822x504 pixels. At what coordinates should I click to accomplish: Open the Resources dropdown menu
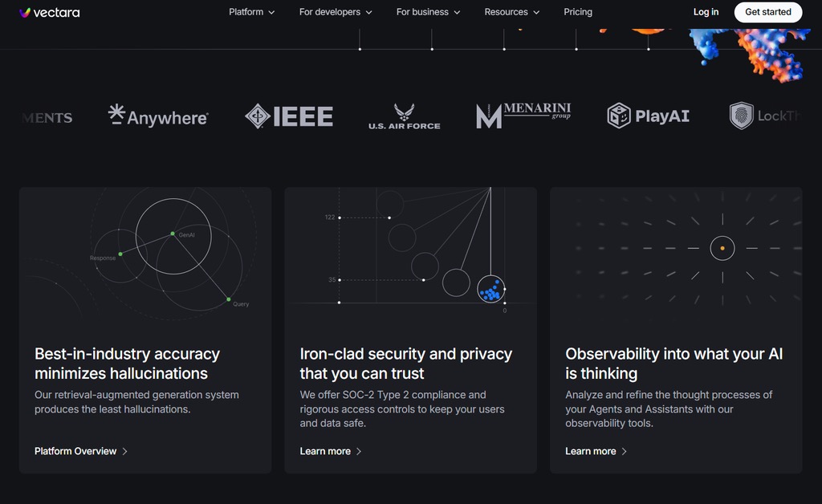[x=511, y=12]
